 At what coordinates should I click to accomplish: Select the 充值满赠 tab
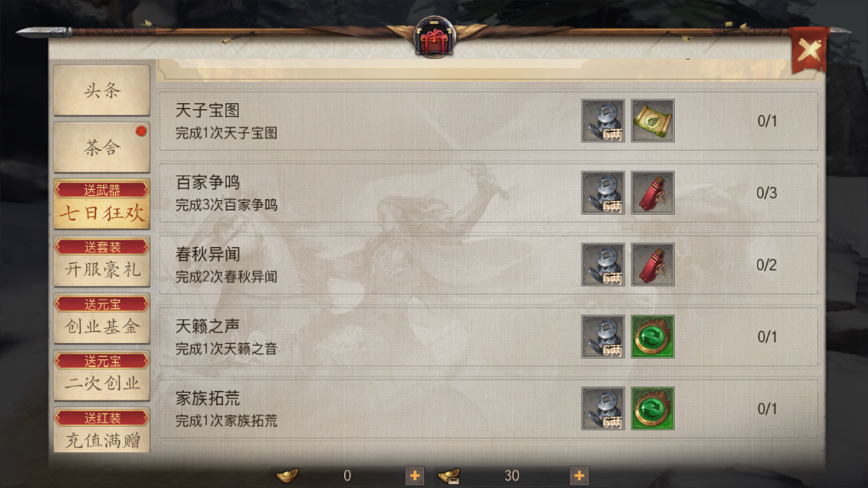coord(102,430)
